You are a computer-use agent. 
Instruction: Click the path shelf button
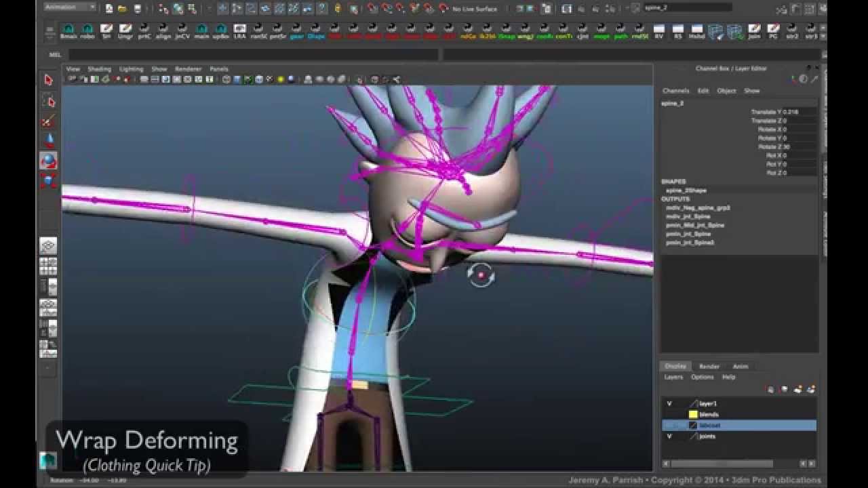coord(621,31)
